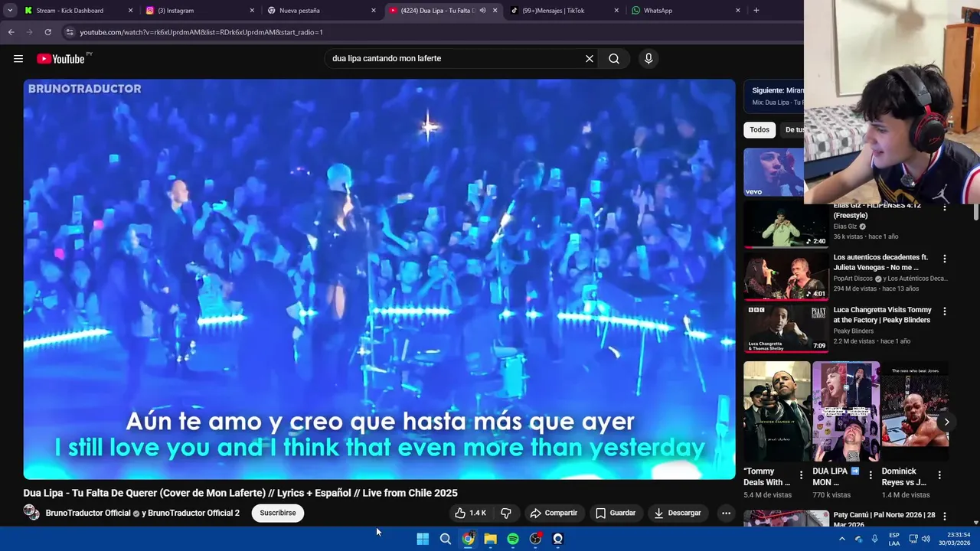This screenshot has width=980, height=551.
Task: Open Luca Changretta Peaky Blinders thumbnail
Action: [786, 328]
